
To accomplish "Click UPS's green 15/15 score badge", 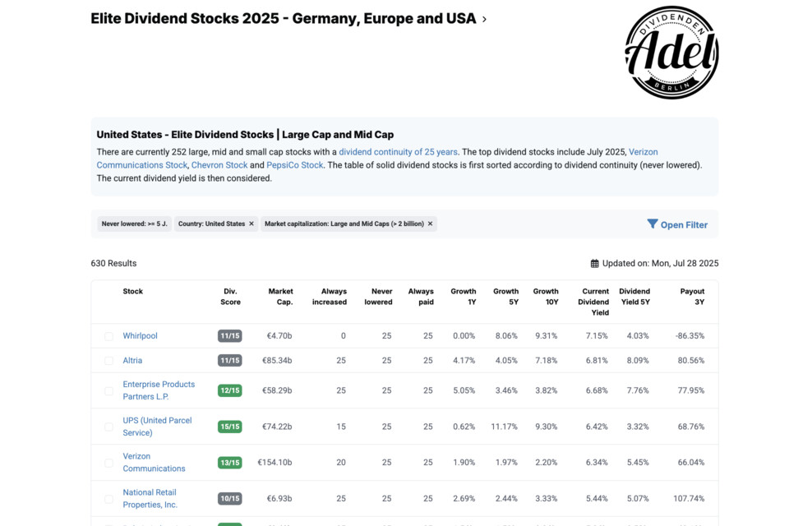I will click(229, 427).
